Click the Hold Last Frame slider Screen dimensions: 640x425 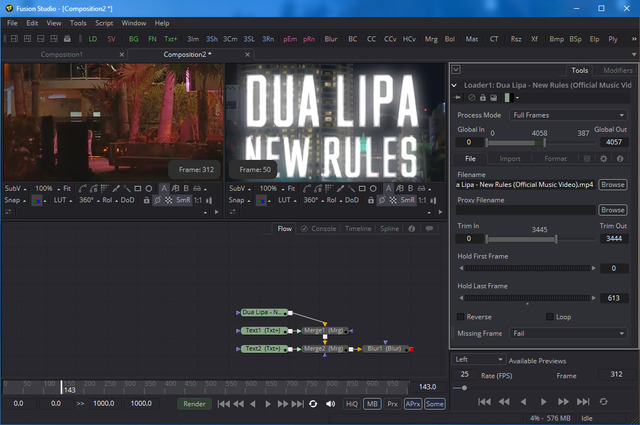[530, 300]
